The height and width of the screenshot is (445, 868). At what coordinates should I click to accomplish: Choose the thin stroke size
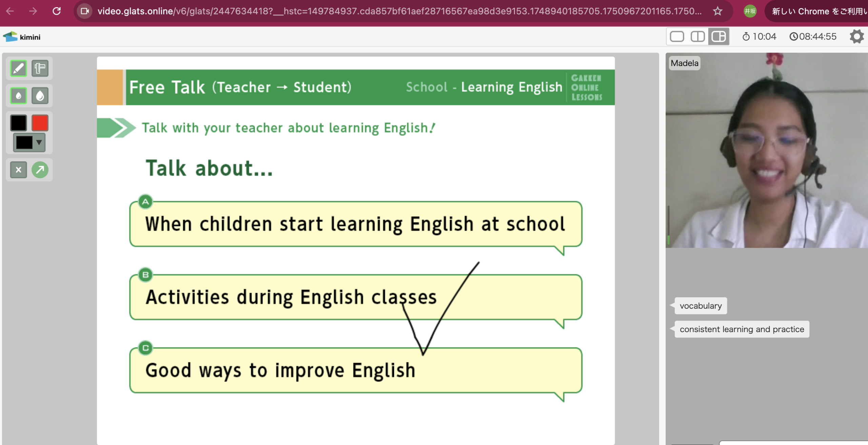pyautogui.click(x=18, y=96)
